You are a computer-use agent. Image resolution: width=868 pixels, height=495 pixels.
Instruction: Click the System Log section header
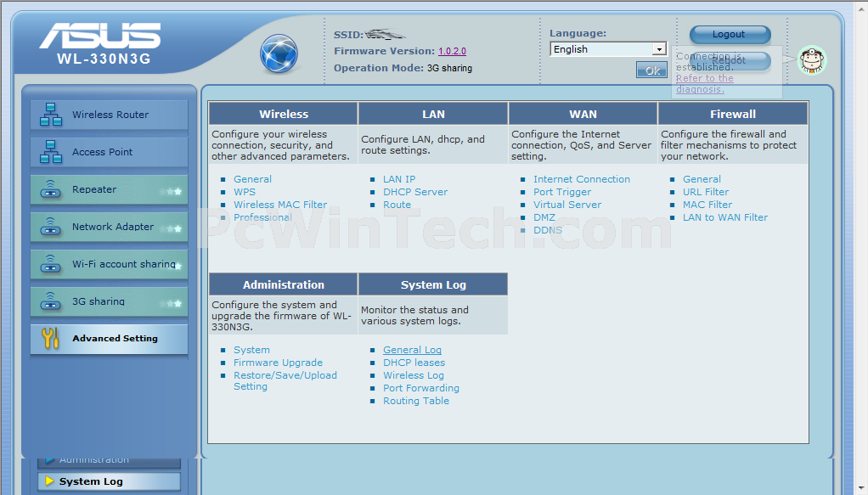(x=433, y=284)
